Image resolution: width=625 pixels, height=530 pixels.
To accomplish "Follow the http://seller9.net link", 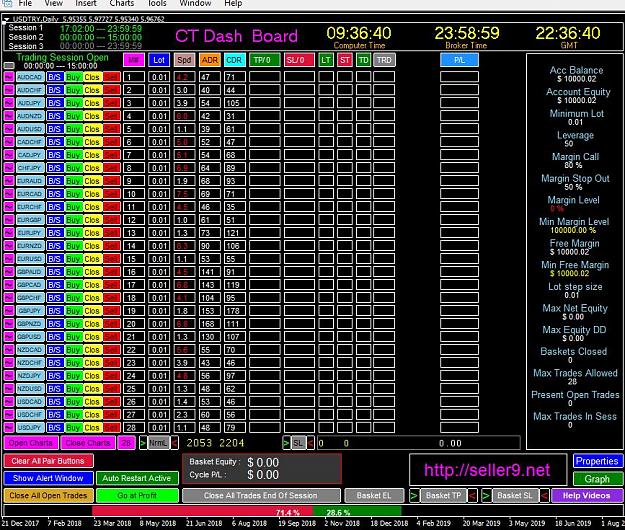I will (x=487, y=470).
